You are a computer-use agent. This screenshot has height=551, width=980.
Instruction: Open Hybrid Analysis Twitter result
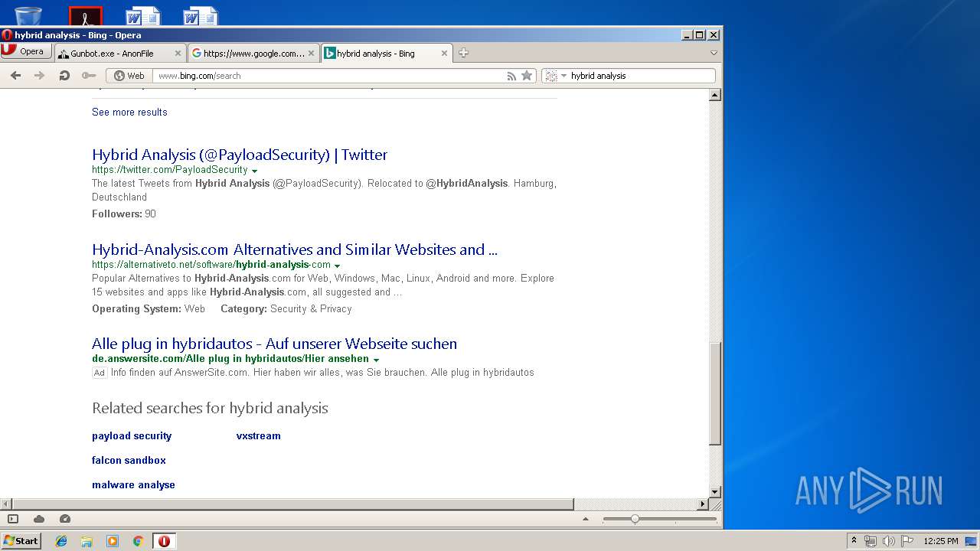[x=240, y=155]
